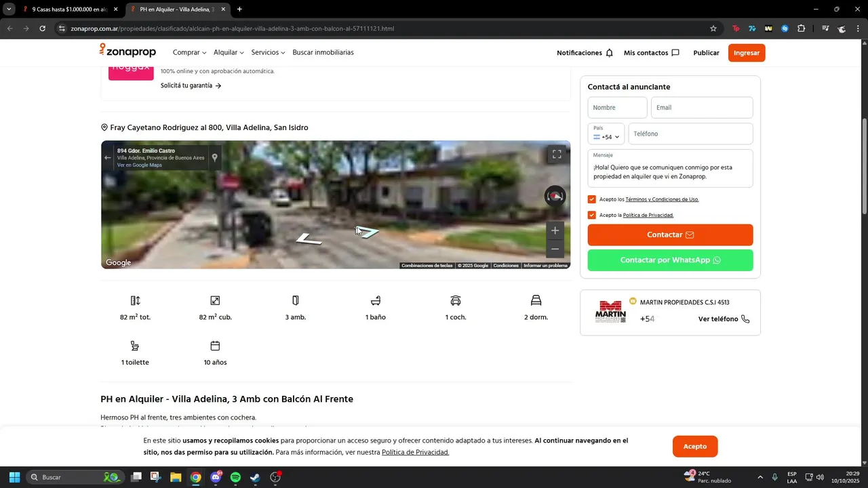Viewport: 868px width, 488px height.
Task: Open the Mis contactos chat icon
Action: [675, 53]
